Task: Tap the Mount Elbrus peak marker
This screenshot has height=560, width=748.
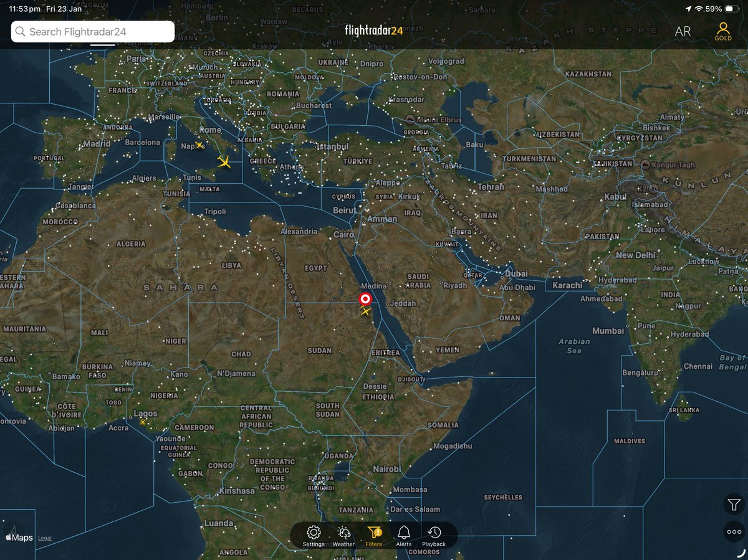Action: click(x=410, y=118)
